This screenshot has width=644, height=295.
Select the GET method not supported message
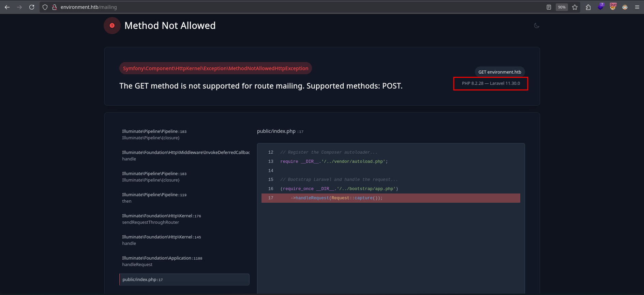pyautogui.click(x=261, y=86)
